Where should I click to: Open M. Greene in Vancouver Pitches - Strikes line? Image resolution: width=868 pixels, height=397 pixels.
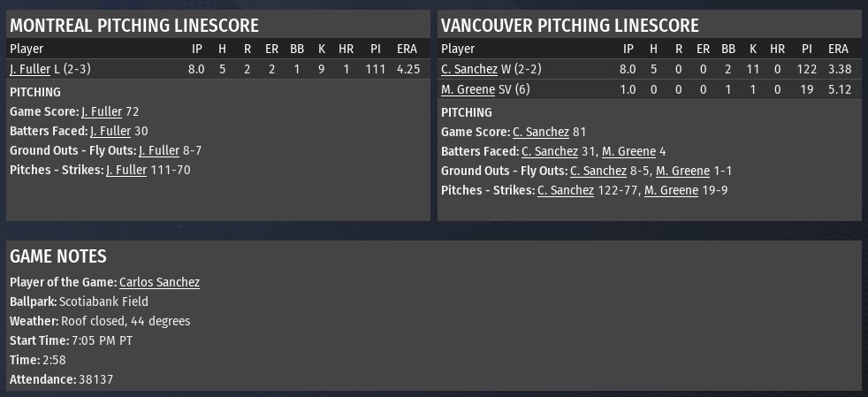coord(671,190)
